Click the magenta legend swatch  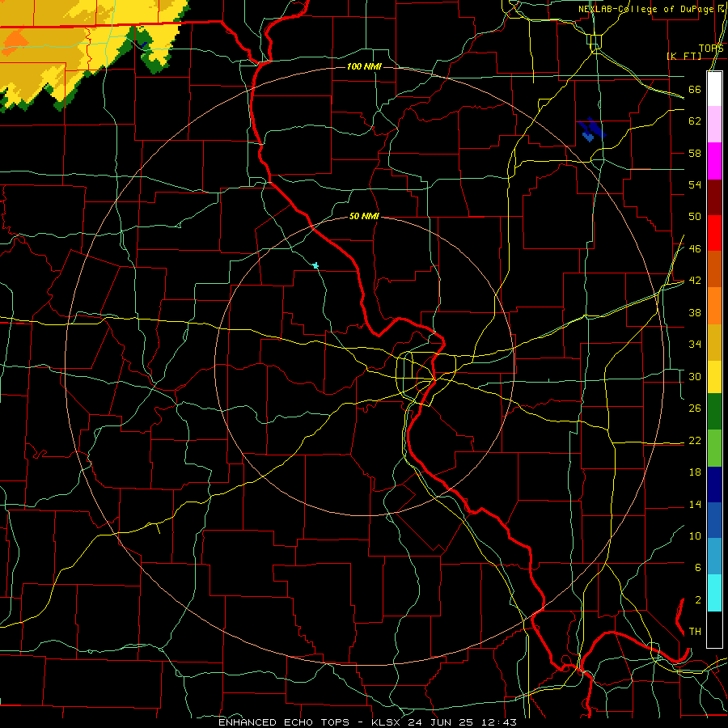click(x=714, y=161)
